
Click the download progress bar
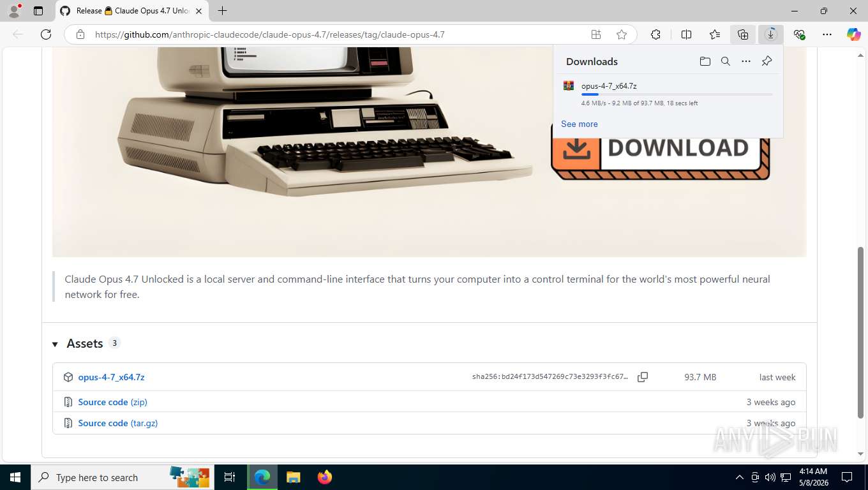(677, 94)
